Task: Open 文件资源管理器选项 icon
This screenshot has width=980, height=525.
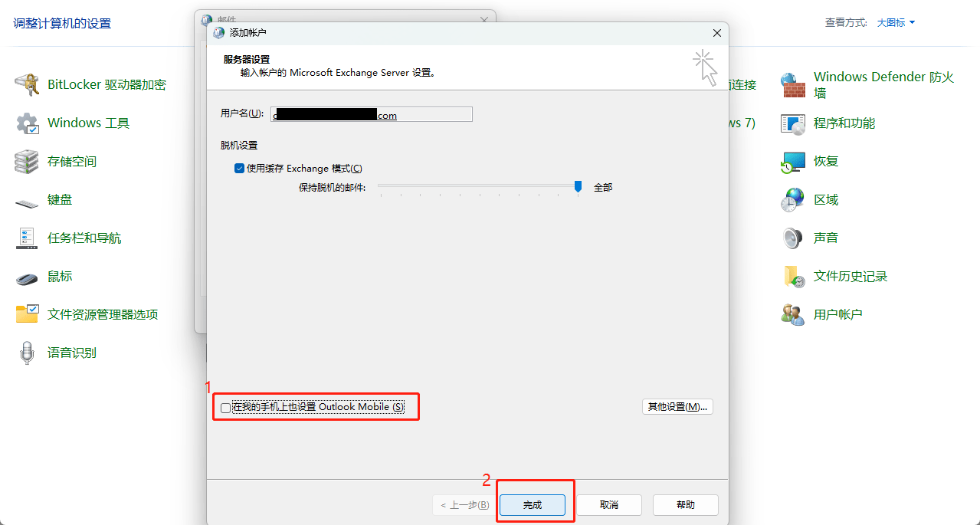Action: 28,314
